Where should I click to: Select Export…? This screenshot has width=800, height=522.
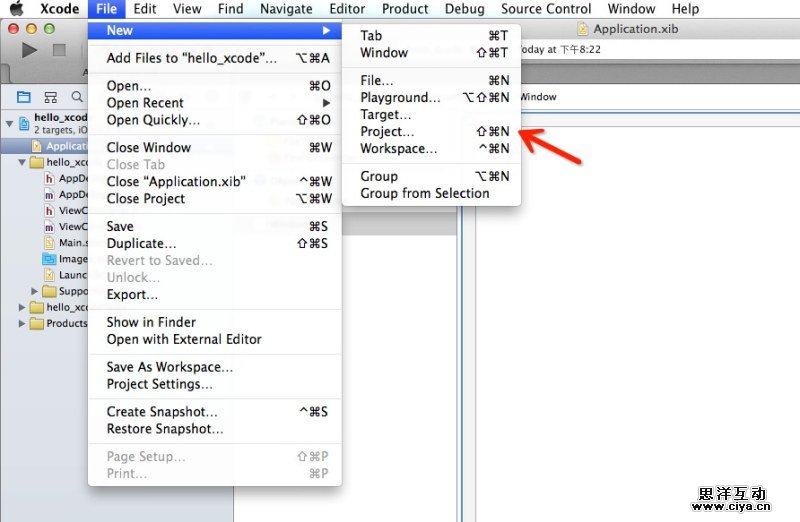coord(215,294)
